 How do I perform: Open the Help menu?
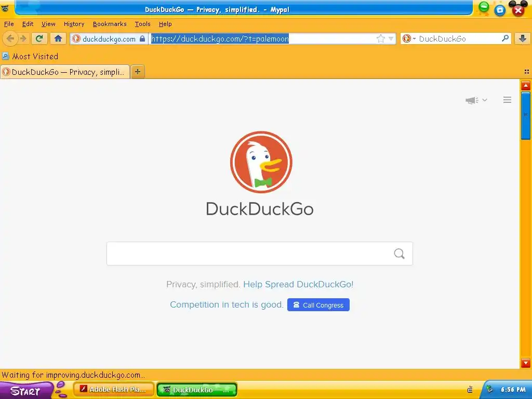tap(165, 24)
